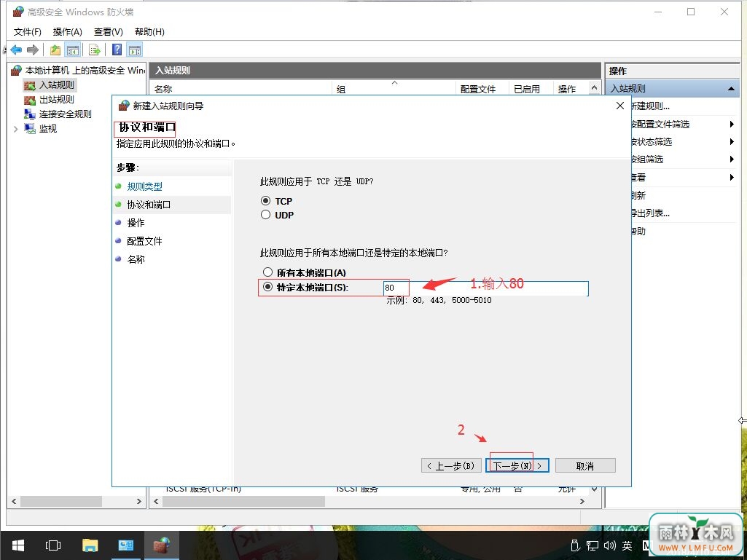
Task: Select the 监视 node in the tree
Action: point(48,129)
